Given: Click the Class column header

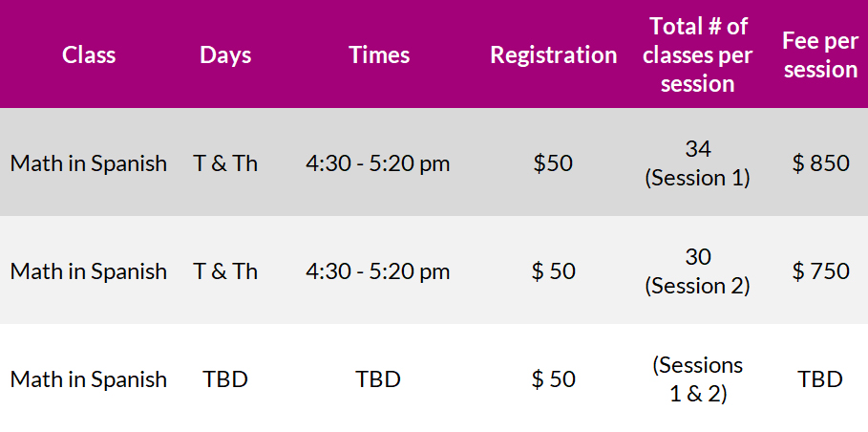Looking at the screenshot, I should point(89,54).
